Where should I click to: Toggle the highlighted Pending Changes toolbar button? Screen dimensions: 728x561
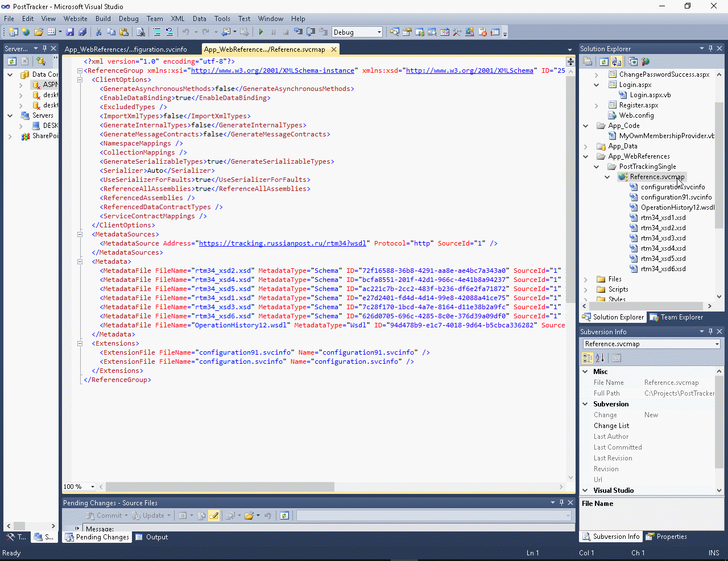[x=214, y=516]
